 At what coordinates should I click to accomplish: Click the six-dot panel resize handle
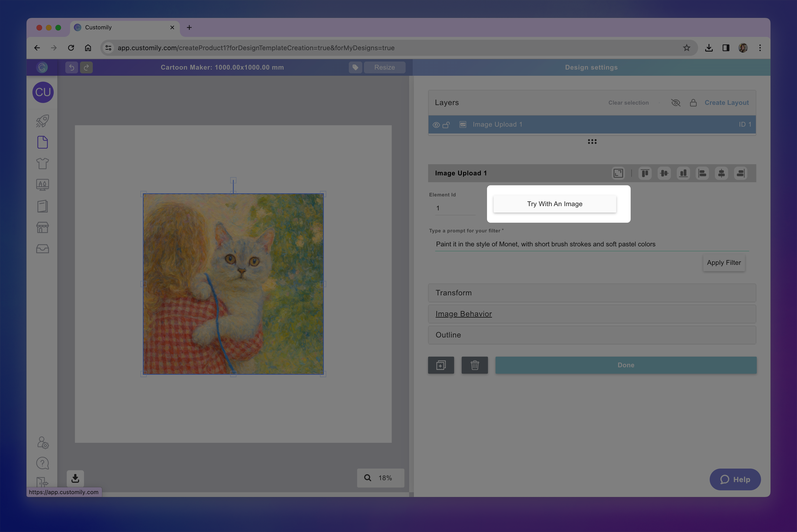pos(592,142)
